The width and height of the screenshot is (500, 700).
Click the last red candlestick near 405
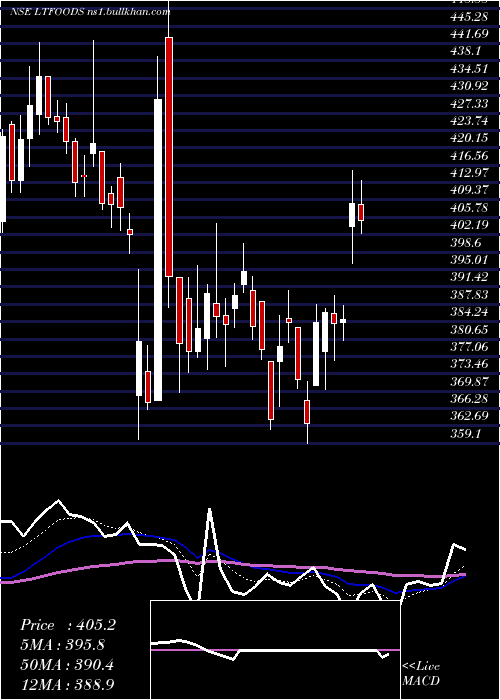coord(361,212)
